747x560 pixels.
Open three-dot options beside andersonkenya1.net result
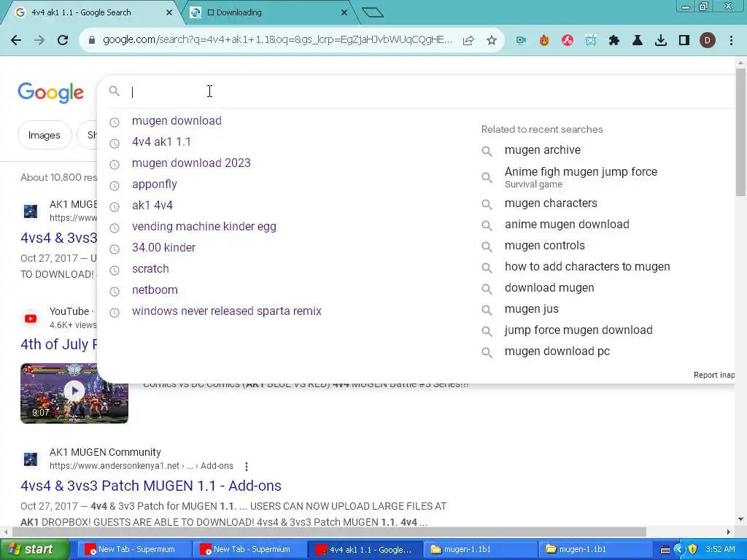[247, 466]
